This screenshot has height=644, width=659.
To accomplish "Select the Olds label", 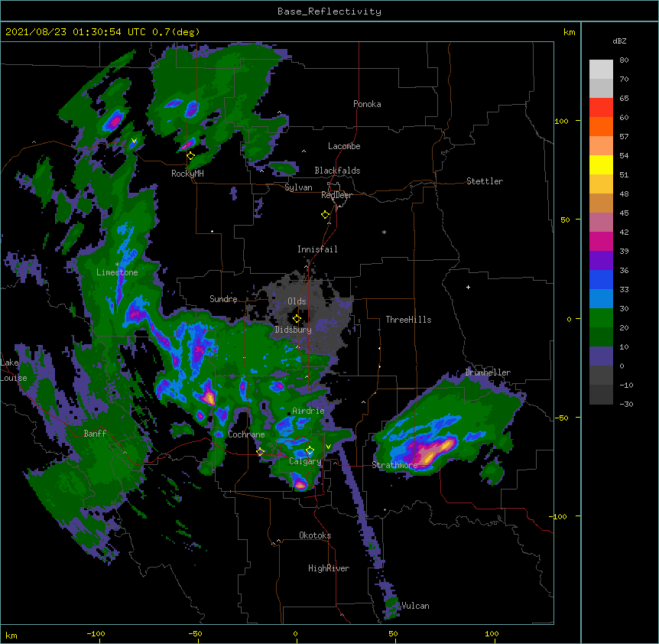I will click(x=297, y=301).
